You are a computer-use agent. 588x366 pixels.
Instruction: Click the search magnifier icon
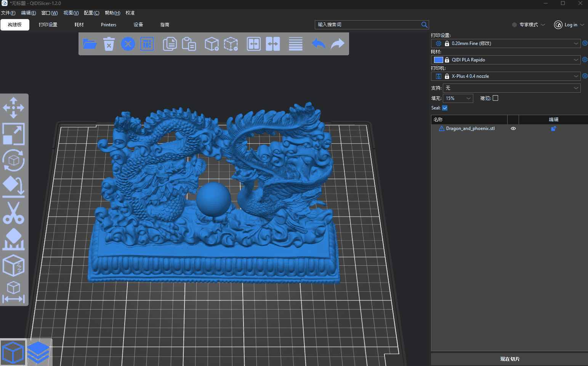pos(424,25)
